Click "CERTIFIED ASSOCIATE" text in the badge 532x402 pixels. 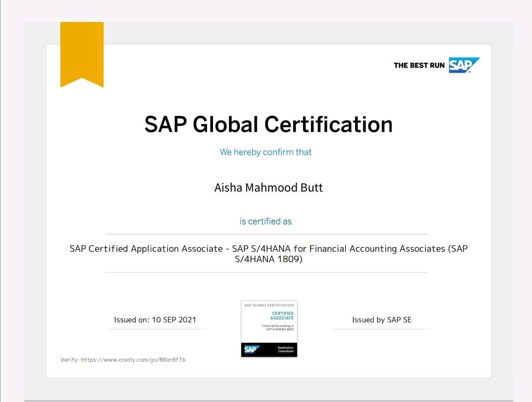tap(282, 315)
